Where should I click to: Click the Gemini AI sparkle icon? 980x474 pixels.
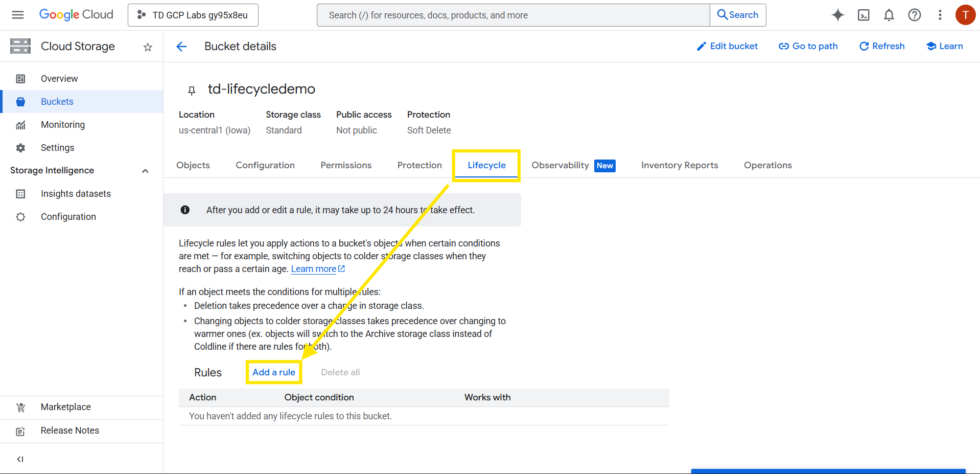(837, 15)
